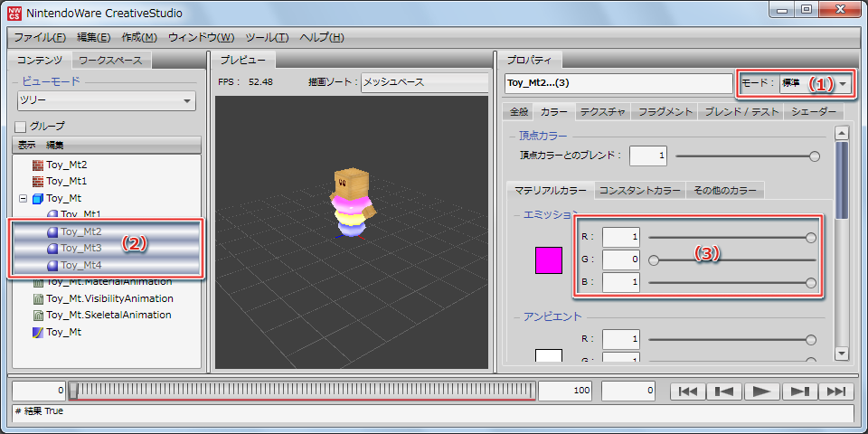The height and width of the screenshot is (434, 868).
Task: Expand the モード dropdown in properties
Action: tap(843, 83)
